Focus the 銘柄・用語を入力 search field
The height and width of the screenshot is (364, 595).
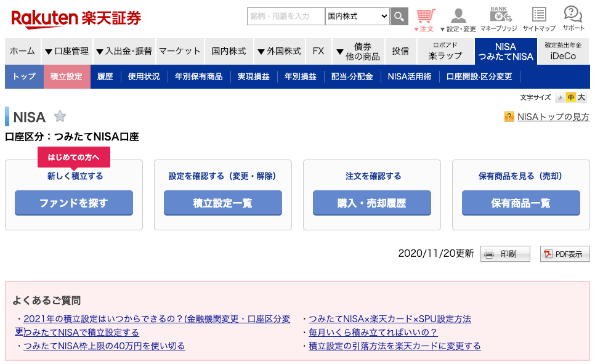coord(286,16)
